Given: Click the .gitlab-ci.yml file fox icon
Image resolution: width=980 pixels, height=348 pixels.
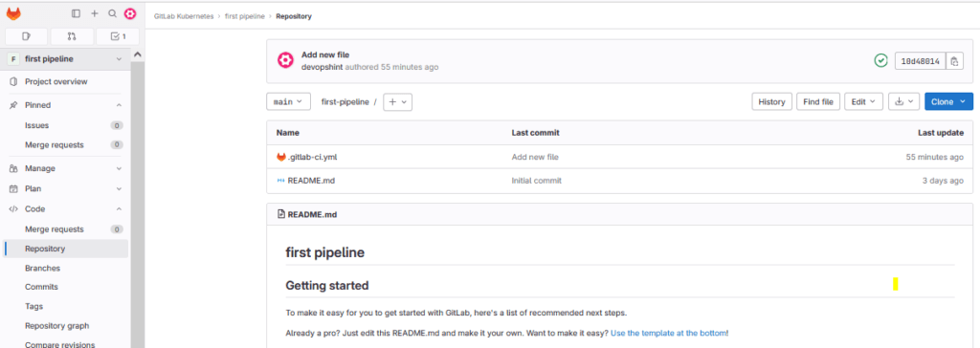Looking at the screenshot, I should coord(281,157).
